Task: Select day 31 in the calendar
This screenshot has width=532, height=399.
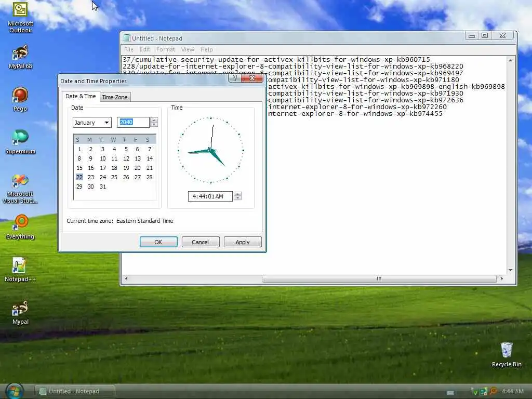Action: click(103, 187)
